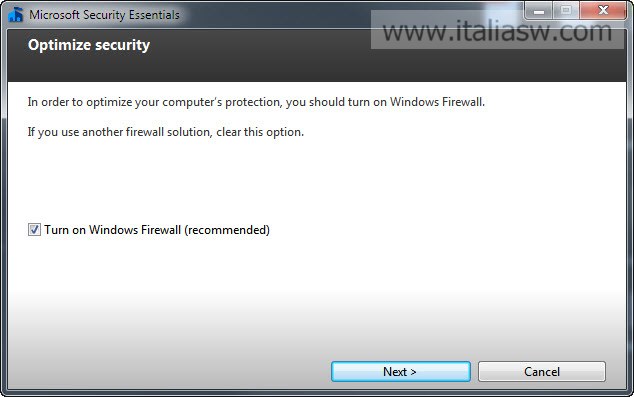Click the Microsoft Security Essentials title text
The image size is (634, 397).
tap(104, 15)
